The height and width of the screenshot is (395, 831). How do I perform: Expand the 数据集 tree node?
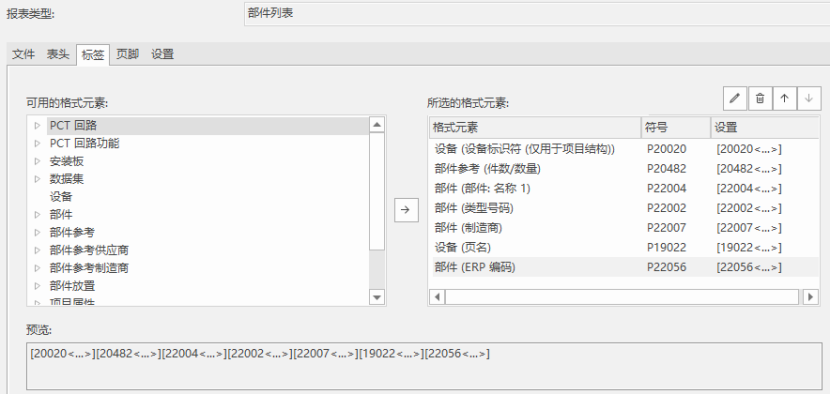37,179
